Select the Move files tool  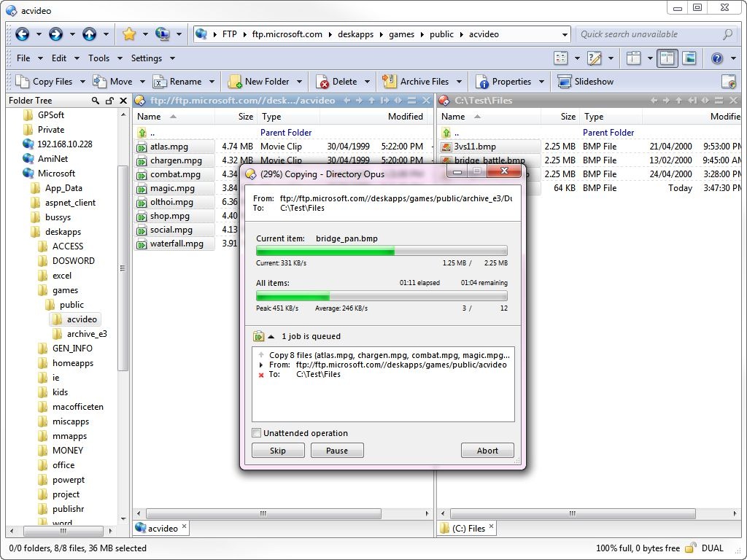[x=117, y=81]
